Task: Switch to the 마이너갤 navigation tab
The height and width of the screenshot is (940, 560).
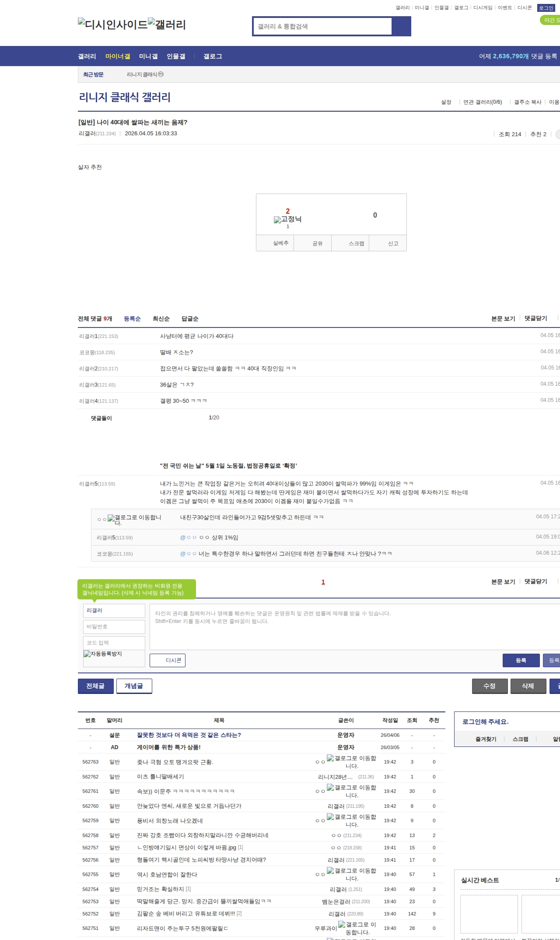Action: 118,56
